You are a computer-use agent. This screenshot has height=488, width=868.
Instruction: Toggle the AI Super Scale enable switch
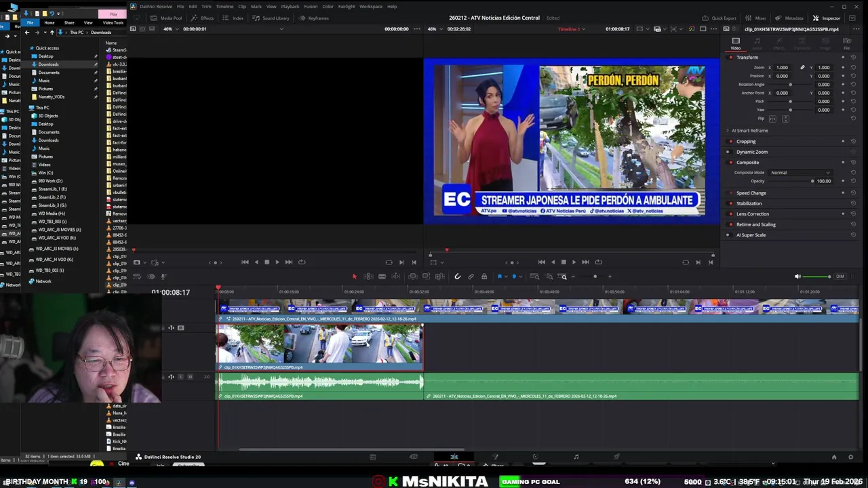click(730, 235)
